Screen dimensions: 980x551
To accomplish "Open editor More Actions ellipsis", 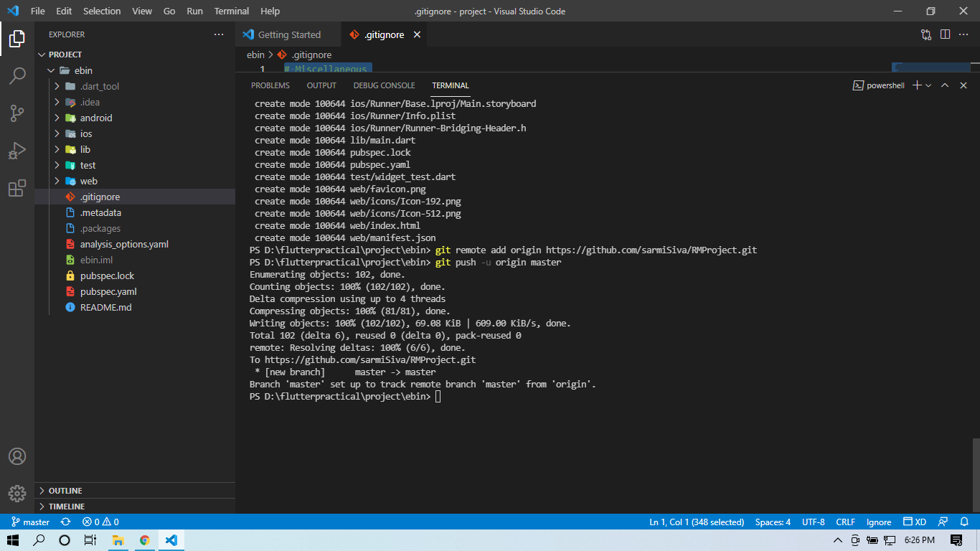I will click(964, 34).
